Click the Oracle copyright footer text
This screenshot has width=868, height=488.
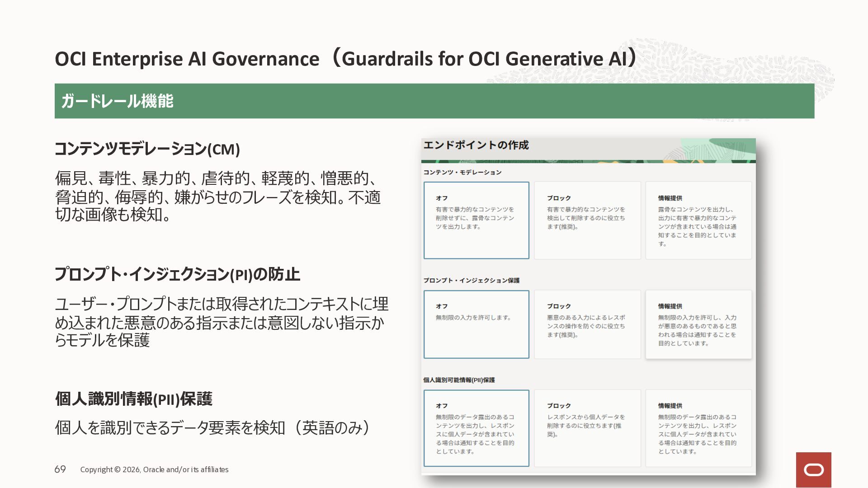pos(154,470)
